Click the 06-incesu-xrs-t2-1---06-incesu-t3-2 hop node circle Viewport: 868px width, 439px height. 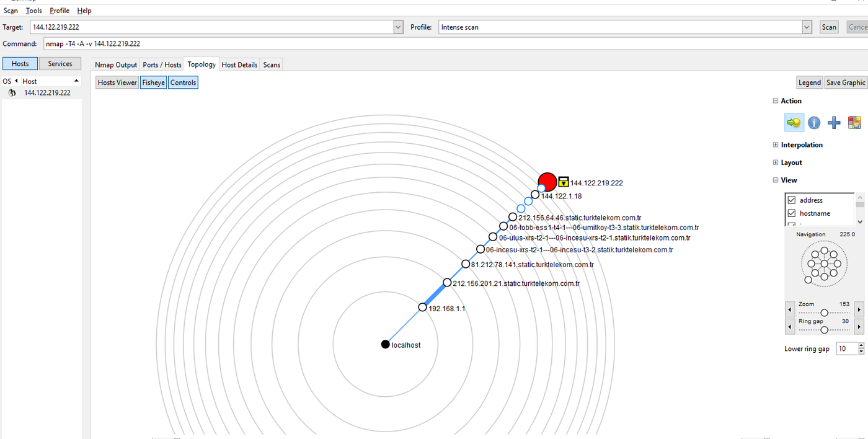[480, 249]
